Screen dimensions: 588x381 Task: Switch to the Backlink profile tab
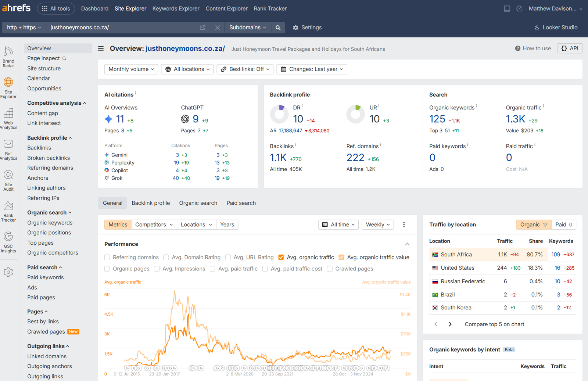click(151, 203)
